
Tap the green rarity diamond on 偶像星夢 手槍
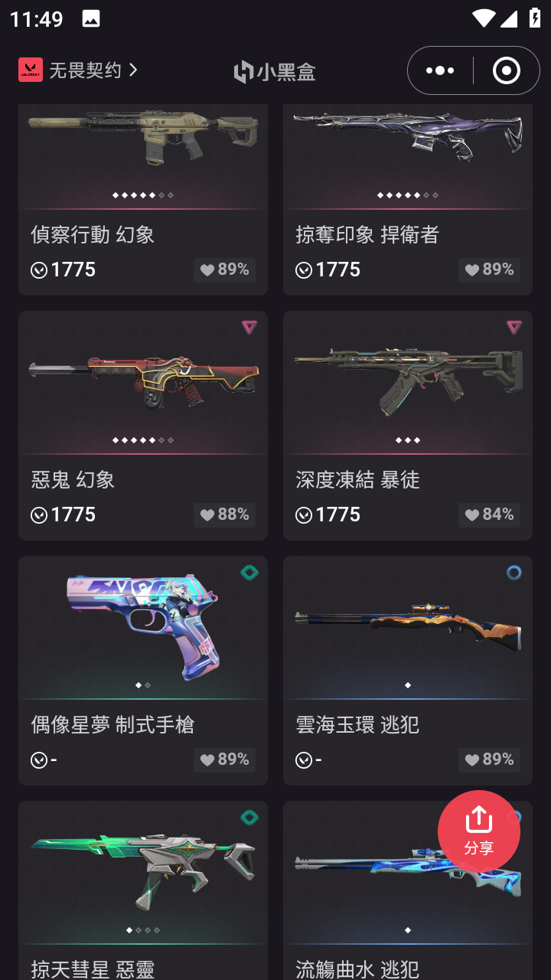pyautogui.click(x=249, y=573)
